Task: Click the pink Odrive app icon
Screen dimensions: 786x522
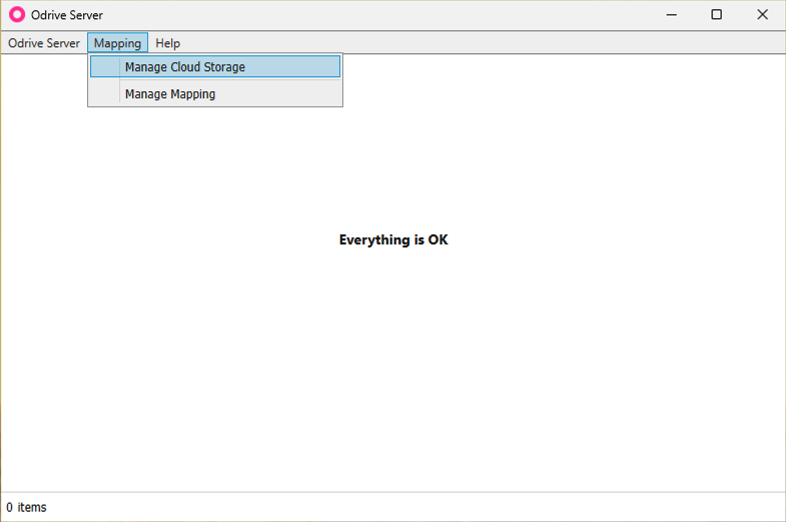Action: tap(17, 15)
